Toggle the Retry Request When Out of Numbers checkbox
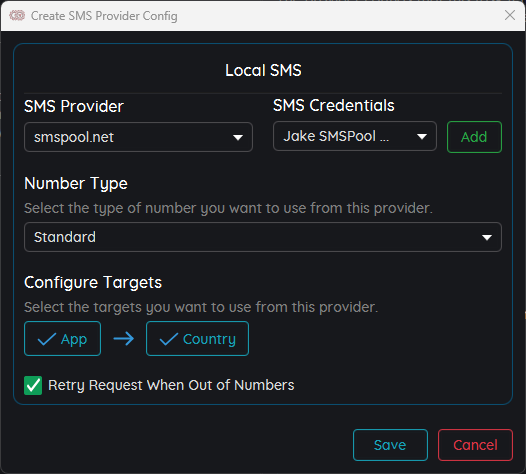This screenshot has width=526, height=474. [33, 385]
